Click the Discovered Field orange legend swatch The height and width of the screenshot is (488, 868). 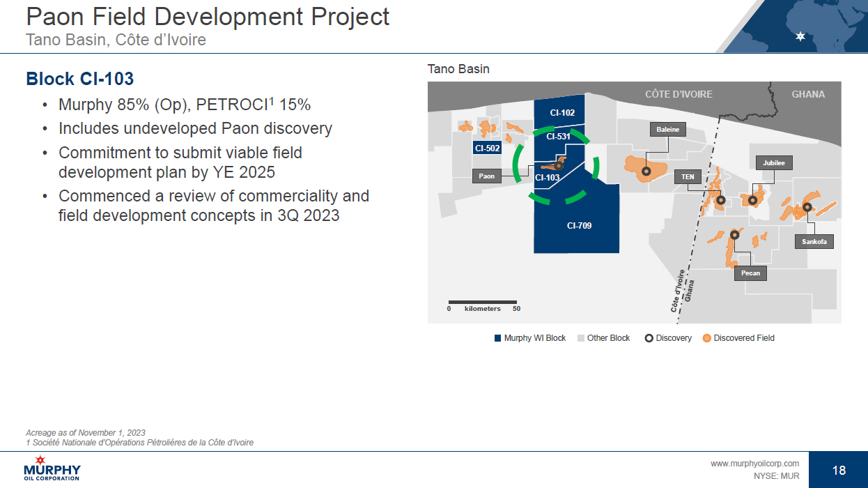tap(707, 338)
